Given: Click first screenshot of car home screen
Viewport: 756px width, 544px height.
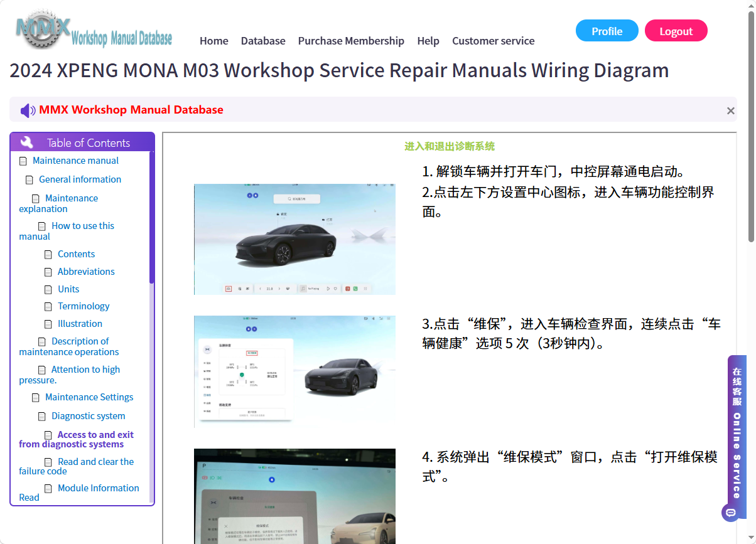Looking at the screenshot, I should [x=294, y=239].
